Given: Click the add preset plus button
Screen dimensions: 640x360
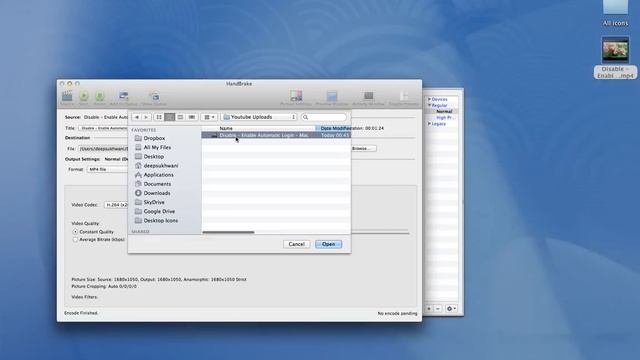Looking at the screenshot, I should 429,309.
